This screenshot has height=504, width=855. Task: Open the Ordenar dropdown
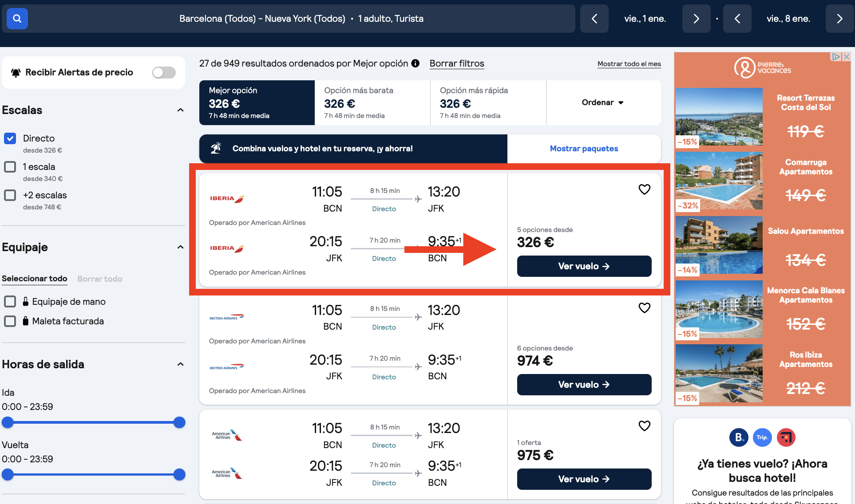coord(602,102)
